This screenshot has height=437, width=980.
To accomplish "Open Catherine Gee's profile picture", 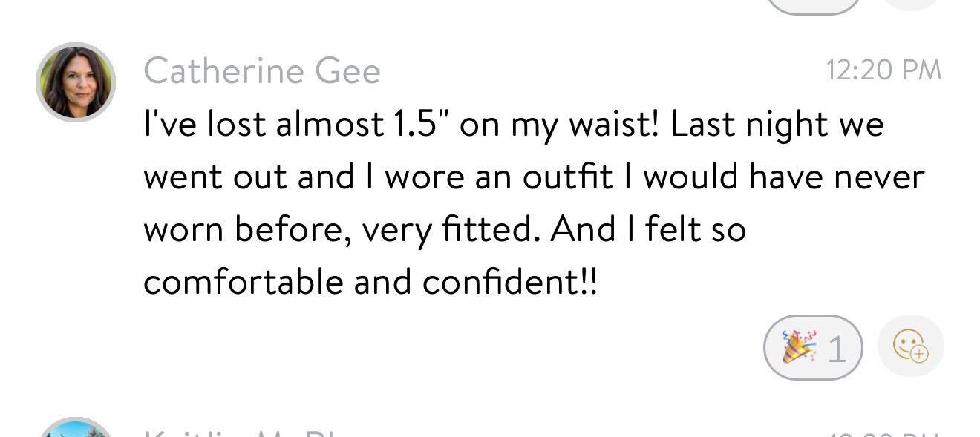I will click(76, 82).
